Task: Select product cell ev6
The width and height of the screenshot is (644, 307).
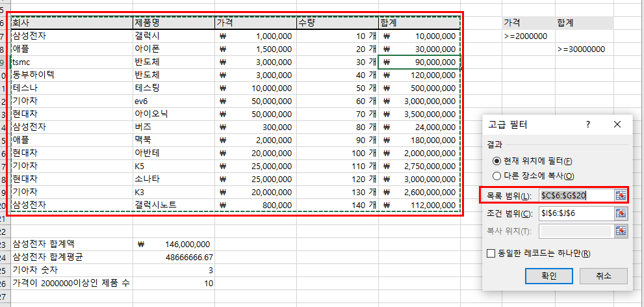Action: coord(174,102)
